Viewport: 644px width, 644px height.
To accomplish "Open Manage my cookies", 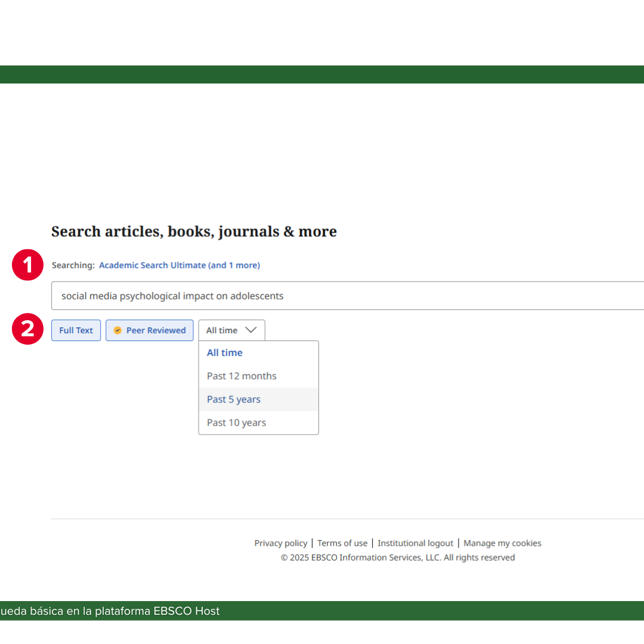I will pyautogui.click(x=503, y=543).
